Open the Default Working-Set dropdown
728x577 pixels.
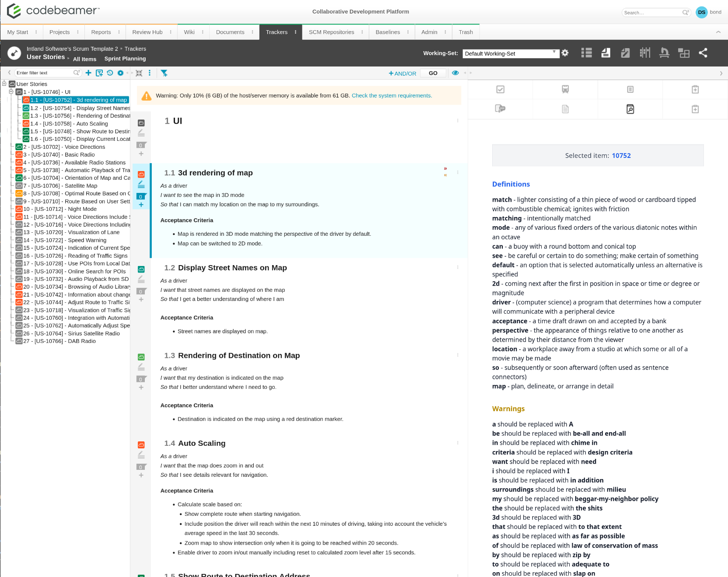tap(511, 53)
